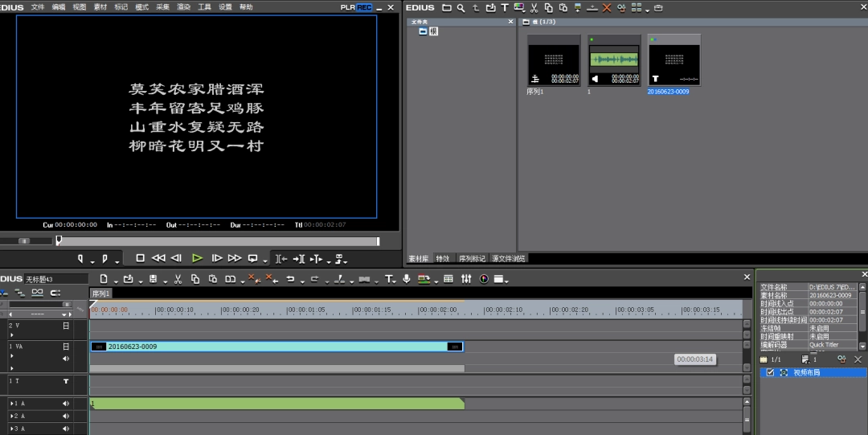The width and height of the screenshot is (868, 435).
Task: Open the audio mixer icon in the timeline toolbar
Action: [x=466, y=279]
